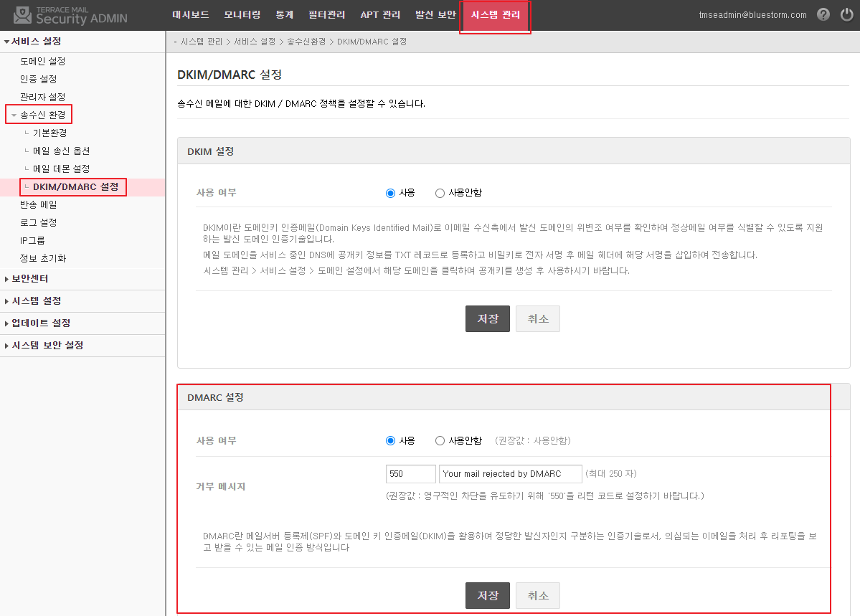This screenshot has height=616, width=860.
Task: Click the 'Your mail rejected by DMARC' field
Action: tap(511, 474)
